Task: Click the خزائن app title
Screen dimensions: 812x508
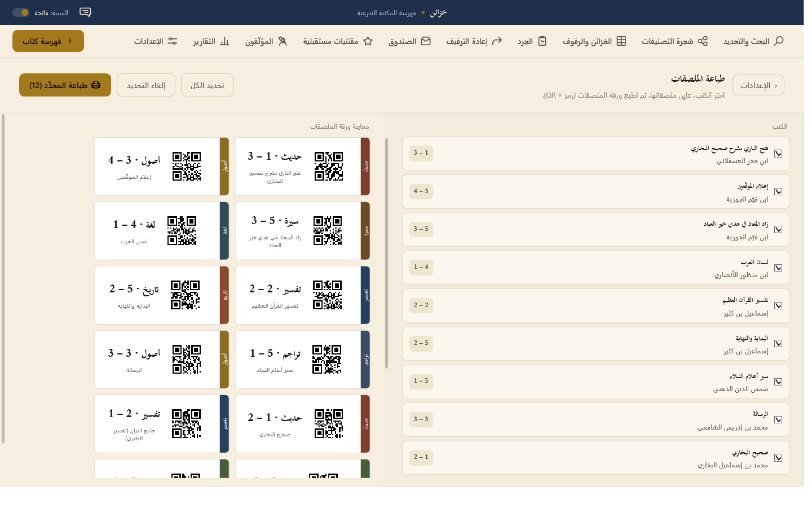Action: click(438, 12)
